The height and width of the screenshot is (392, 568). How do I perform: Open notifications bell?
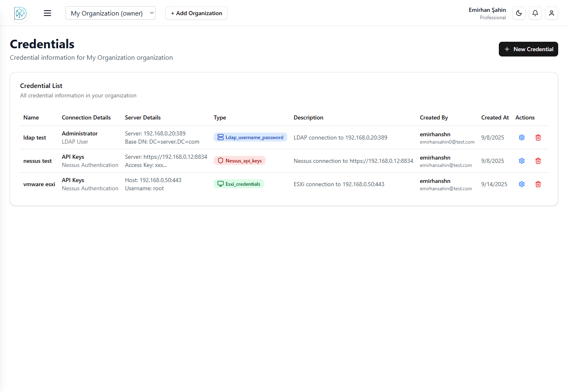(x=535, y=13)
